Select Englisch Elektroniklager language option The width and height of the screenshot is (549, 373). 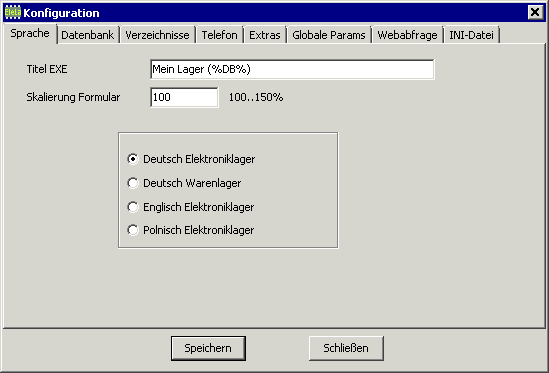pos(133,207)
